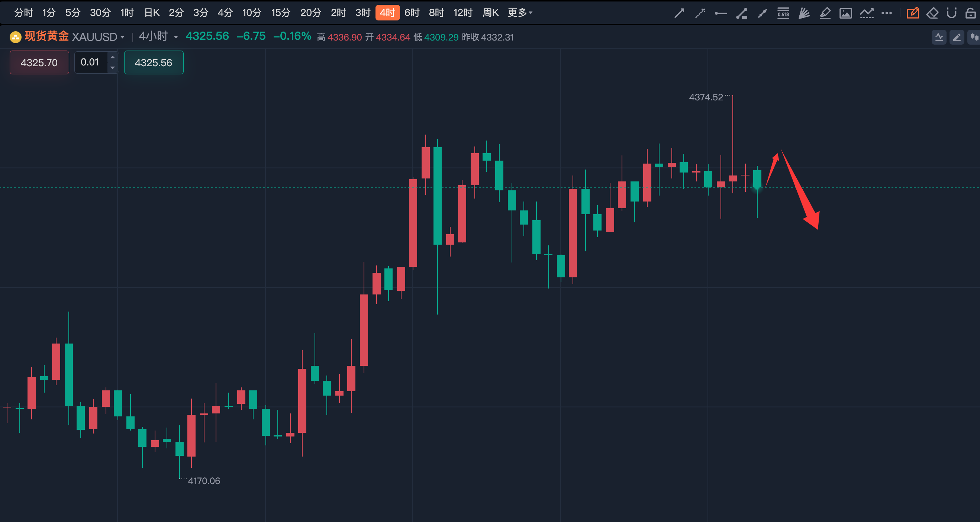
Task: Toggle the drawing lock icon
Action: click(970, 13)
